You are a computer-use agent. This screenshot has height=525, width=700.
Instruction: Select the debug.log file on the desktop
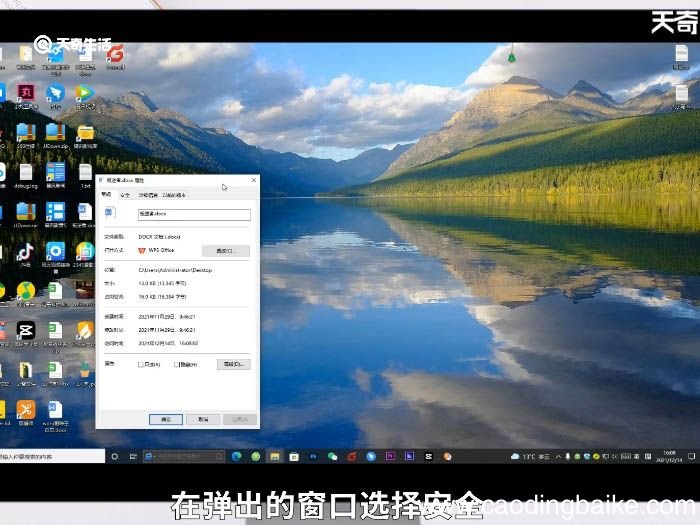coord(25,174)
